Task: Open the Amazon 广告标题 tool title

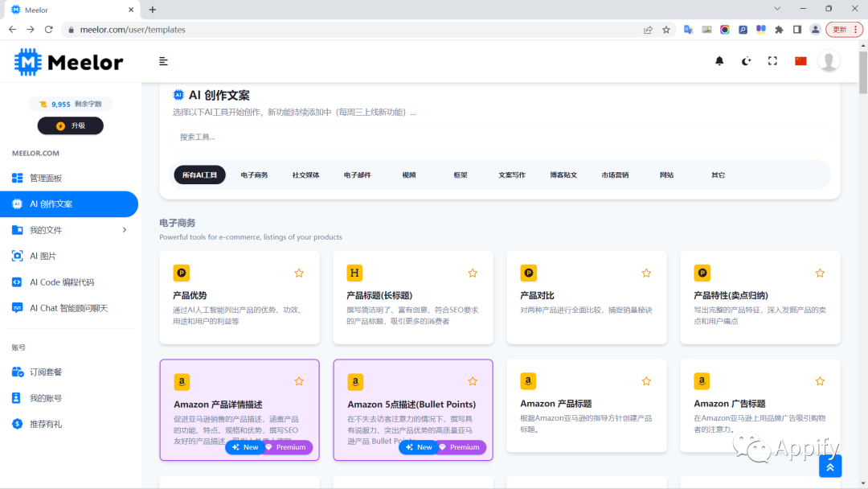Action: point(730,404)
